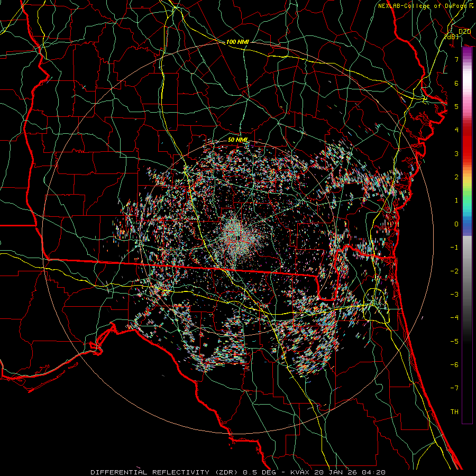Image resolution: width=476 pixels, height=476 pixels.
Task: Click the -2 value on the scale
Action: pyautogui.click(x=454, y=271)
